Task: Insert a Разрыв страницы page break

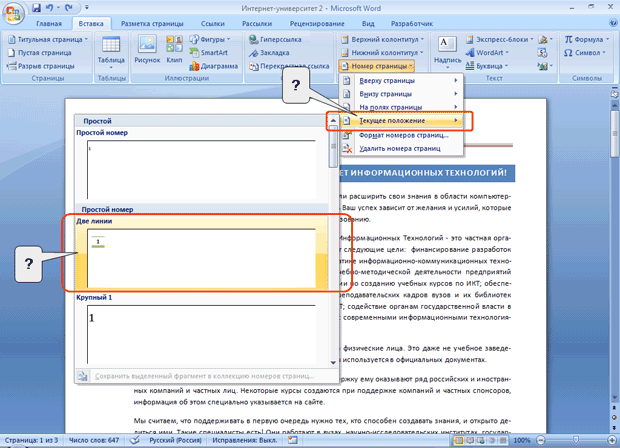Action: click(x=41, y=66)
